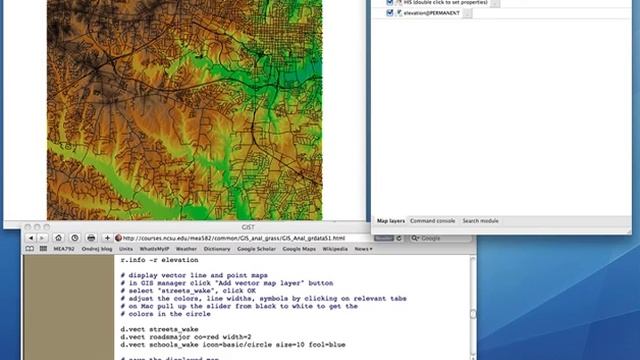The height and width of the screenshot is (360, 640).
Task: Open options button beside elevation@PERMANENT layer
Action: 467,13
